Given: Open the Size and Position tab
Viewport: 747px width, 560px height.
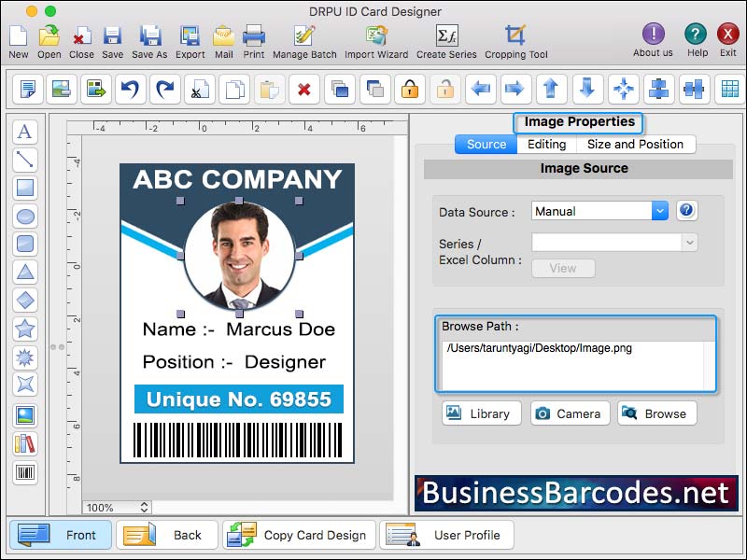Looking at the screenshot, I should click(x=636, y=145).
